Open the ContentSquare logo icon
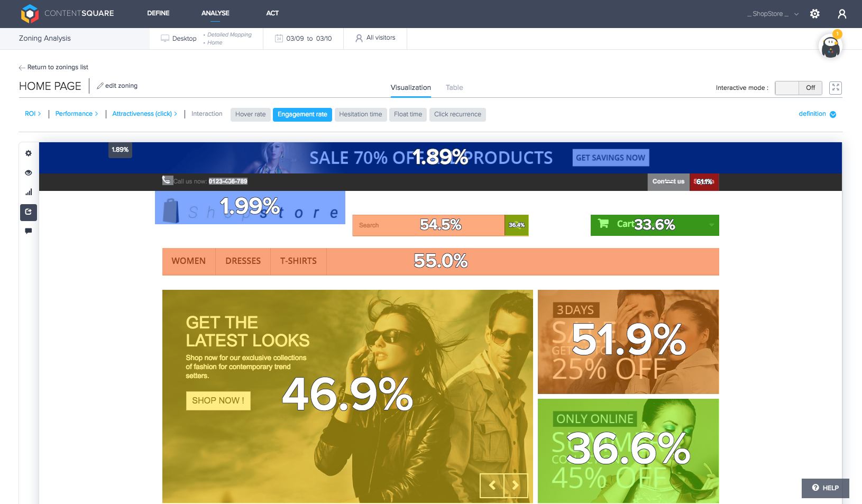 (x=30, y=14)
